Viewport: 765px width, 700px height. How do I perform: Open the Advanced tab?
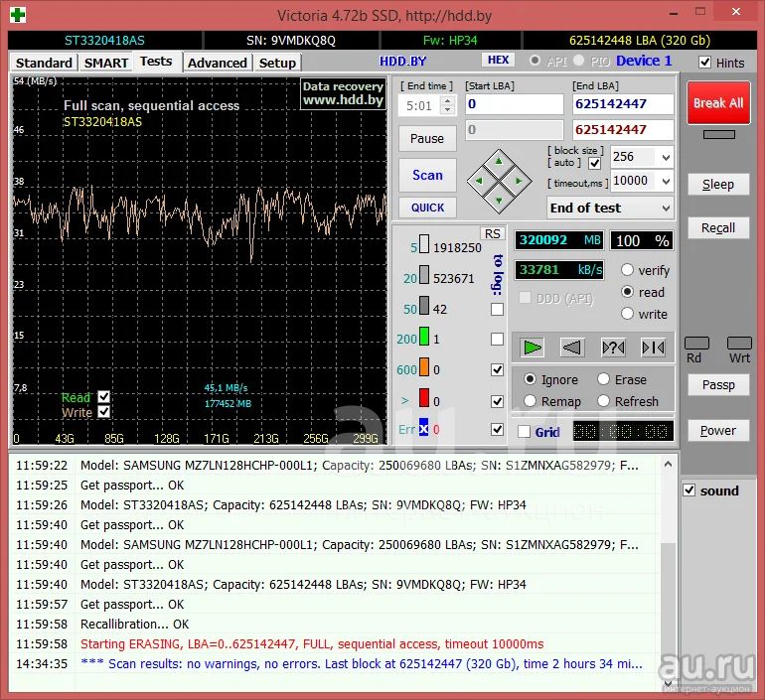(x=217, y=63)
